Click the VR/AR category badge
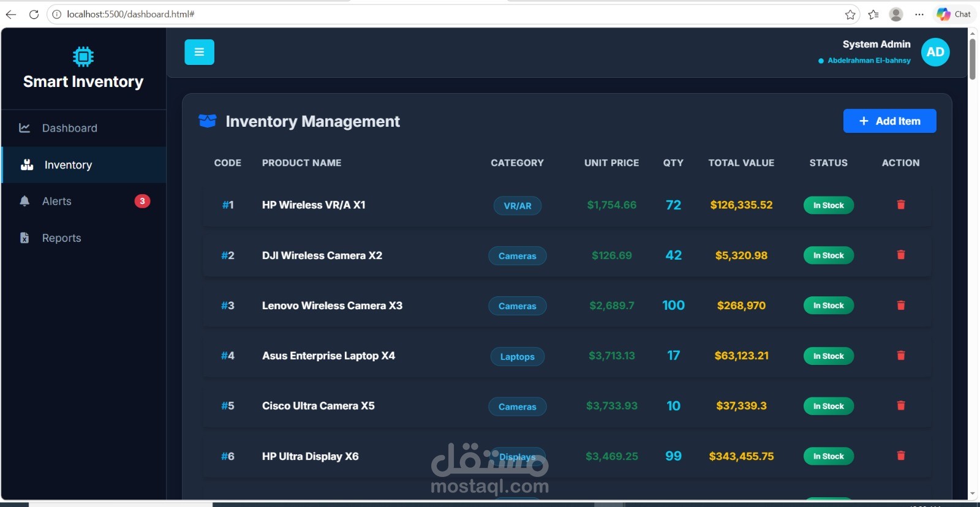Screen dimensions: 980x507 tap(518, 206)
